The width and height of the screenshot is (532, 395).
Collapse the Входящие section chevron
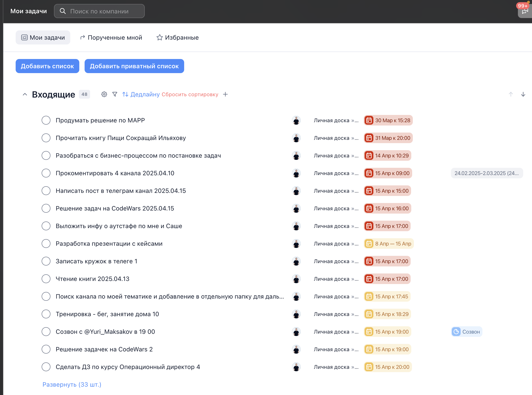pos(25,94)
